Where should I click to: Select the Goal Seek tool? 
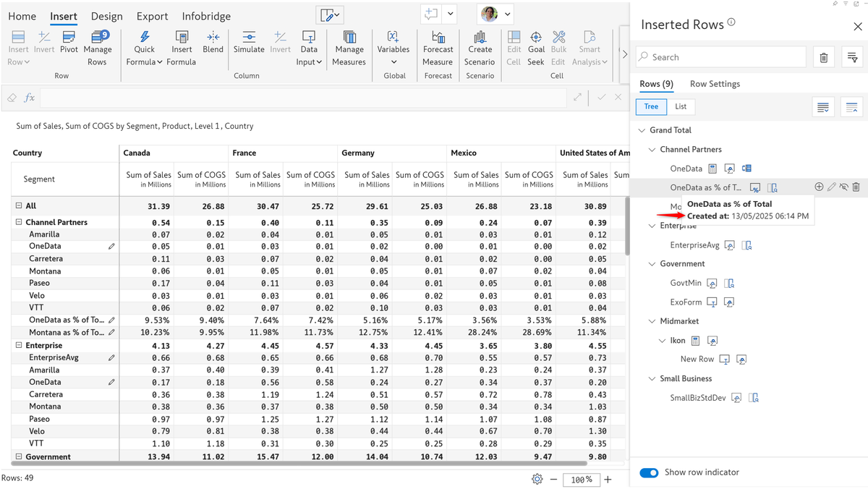(536, 38)
